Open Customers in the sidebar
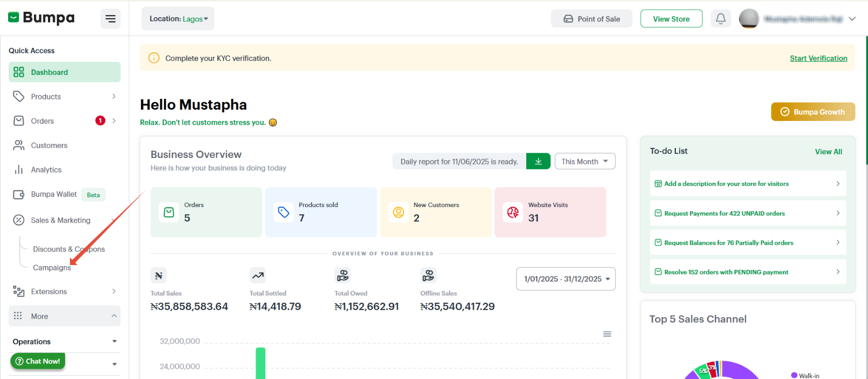The height and width of the screenshot is (379, 868). [49, 145]
